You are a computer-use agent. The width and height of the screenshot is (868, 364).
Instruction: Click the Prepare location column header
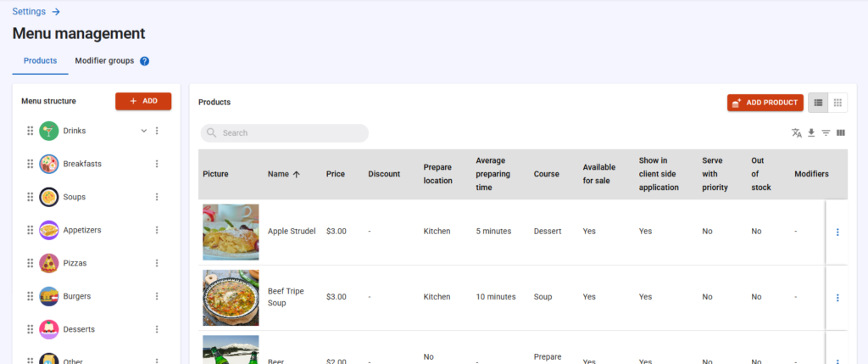(438, 174)
